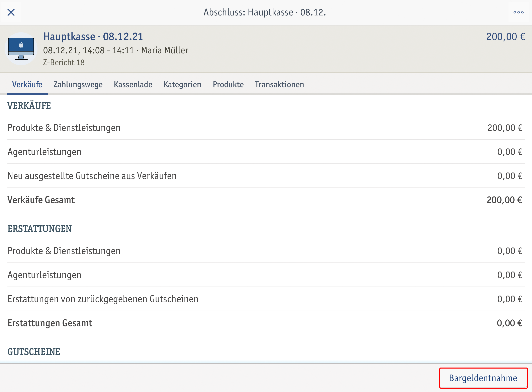The height and width of the screenshot is (392, 532).
Task: Click the Bargeldentnahme button
Action: [x=483, y=378]
